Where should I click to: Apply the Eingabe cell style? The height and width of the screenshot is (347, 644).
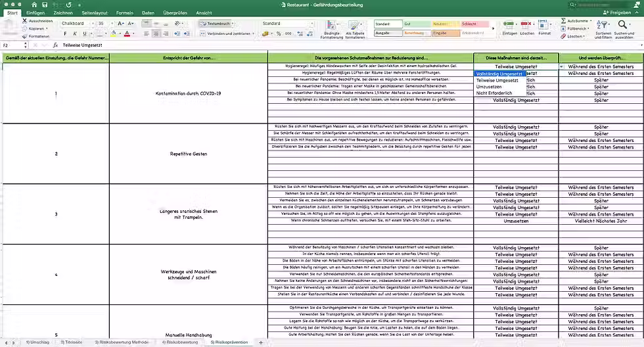(x=446, y=33)
